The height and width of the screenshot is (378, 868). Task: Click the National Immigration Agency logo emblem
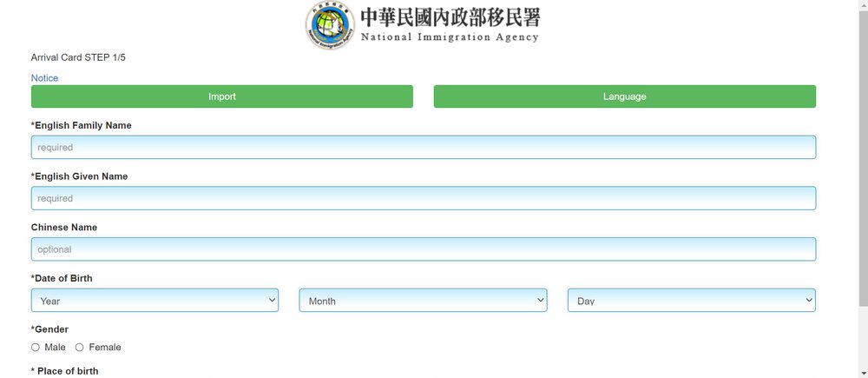[x=330, y=25]
